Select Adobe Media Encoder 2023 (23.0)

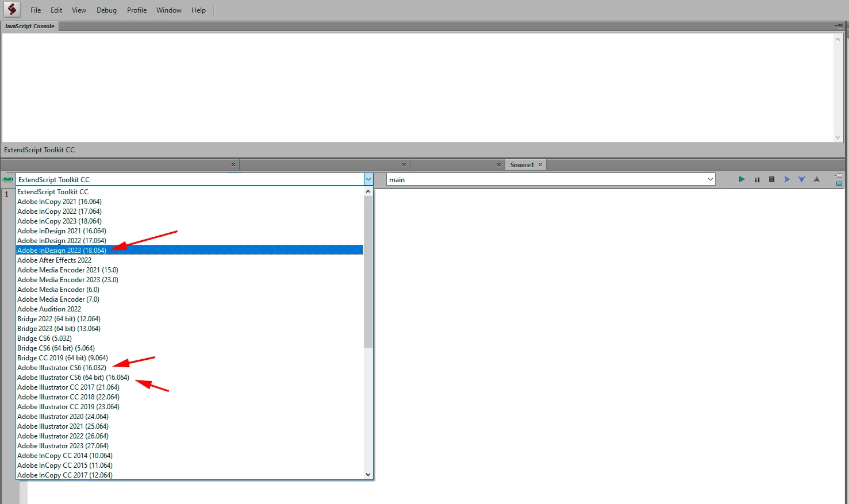[190, 280]
